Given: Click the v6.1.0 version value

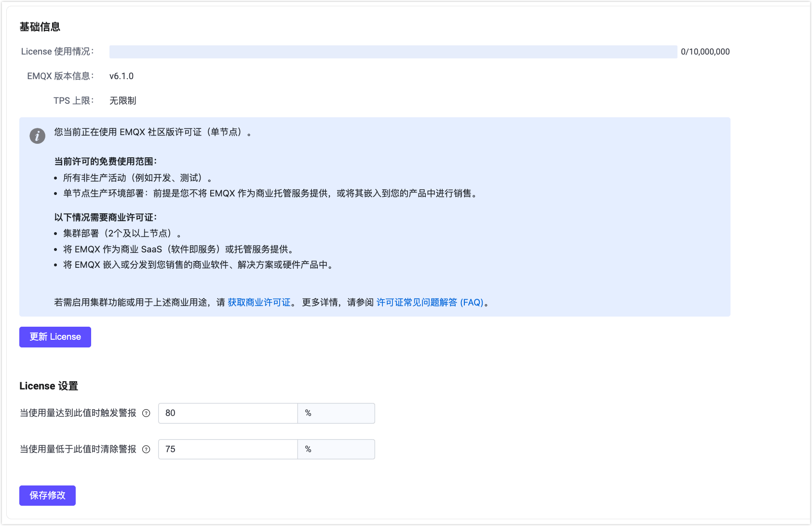Looking at the screenshot, I should [x=122, y=76].
